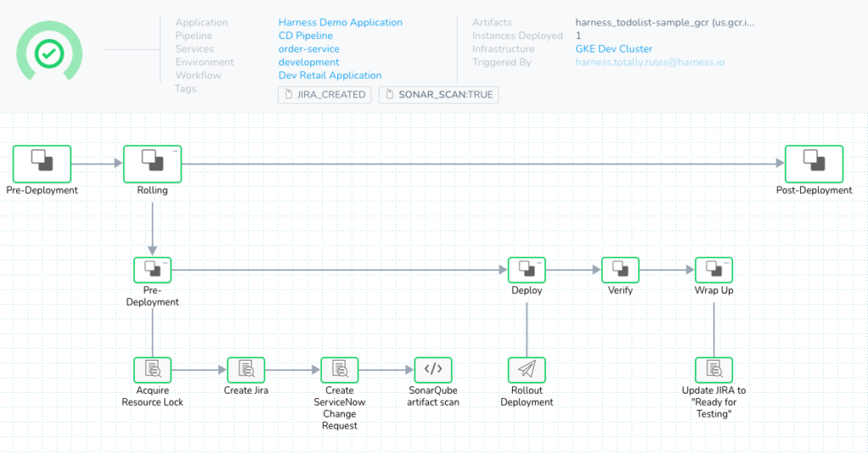Select the top-level Pre-Deployment phase node
Viewport: 868px width, 454px height.
42,163
